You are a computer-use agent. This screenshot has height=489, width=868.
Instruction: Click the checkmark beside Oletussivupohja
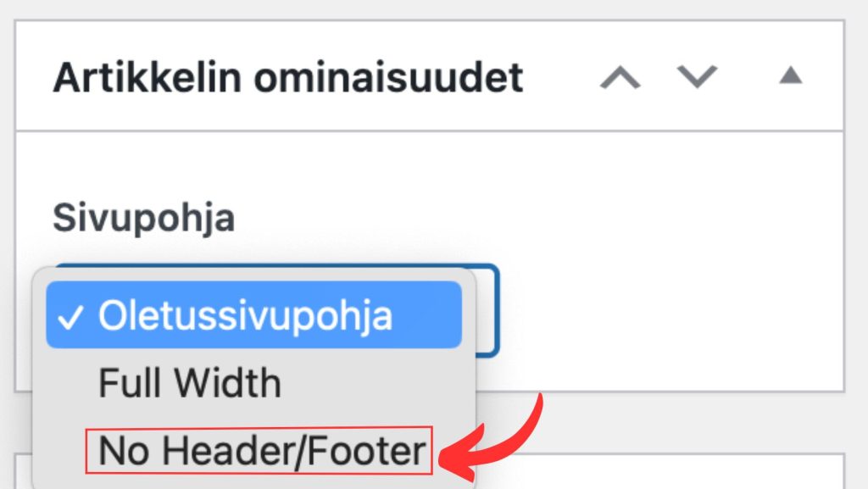[72, 317]
